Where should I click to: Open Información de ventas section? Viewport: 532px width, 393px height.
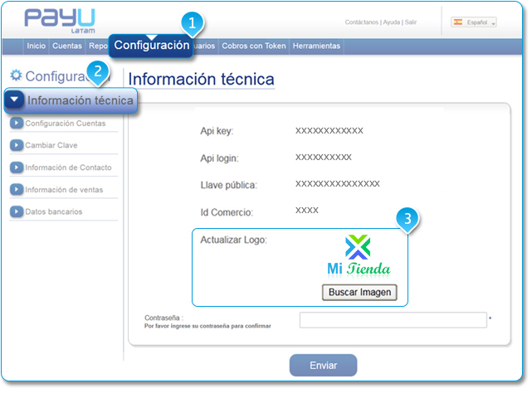tap(64, 190)
